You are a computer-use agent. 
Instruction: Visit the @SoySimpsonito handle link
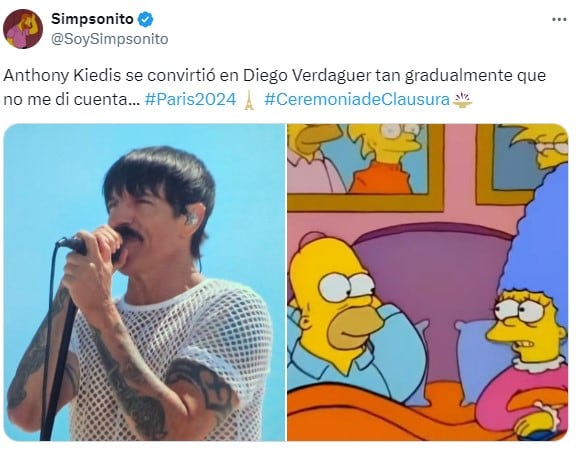(109, 39)
